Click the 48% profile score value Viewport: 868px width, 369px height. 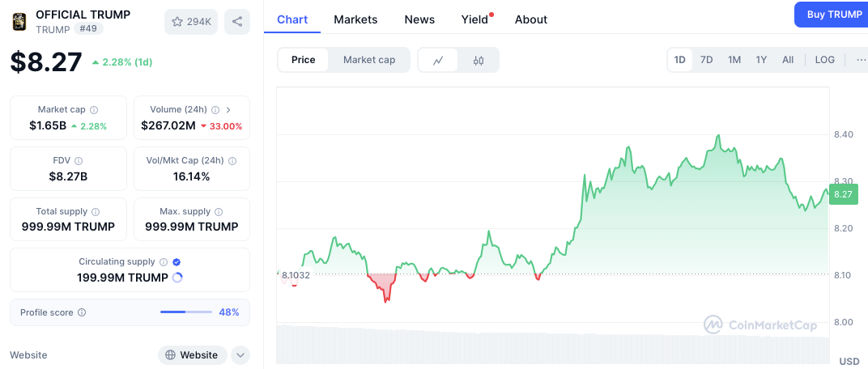[228, 312]
